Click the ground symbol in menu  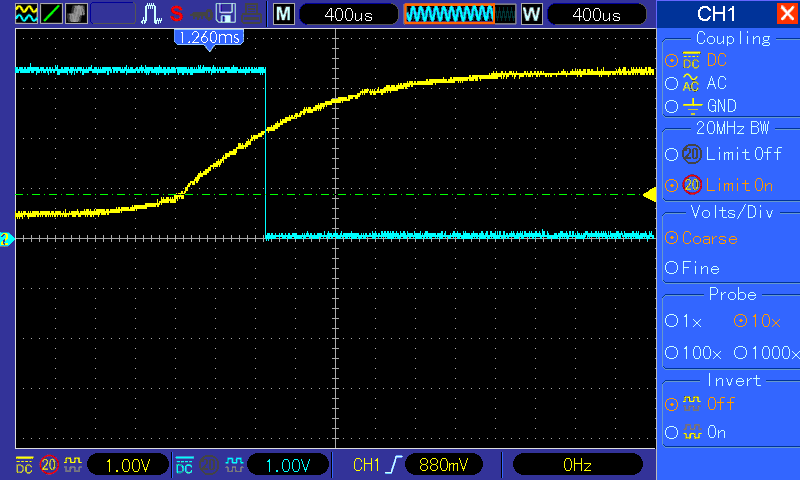(692, 106)
